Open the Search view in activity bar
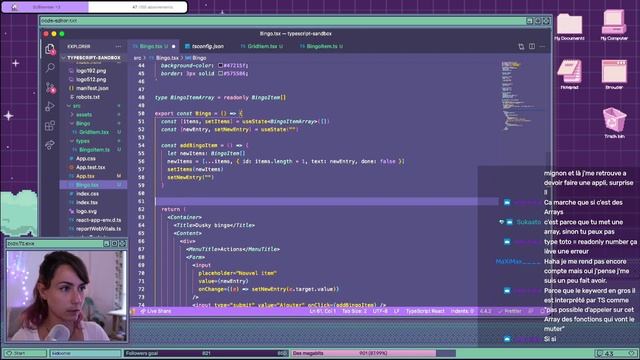Image resolution: width=640 pixels, height=360 pixels. point(50,68)
